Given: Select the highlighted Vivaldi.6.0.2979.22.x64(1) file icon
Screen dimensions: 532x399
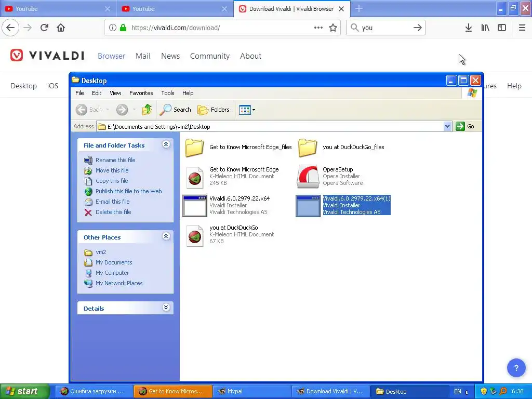Looking at the screenshot, I should pos(308,206).
